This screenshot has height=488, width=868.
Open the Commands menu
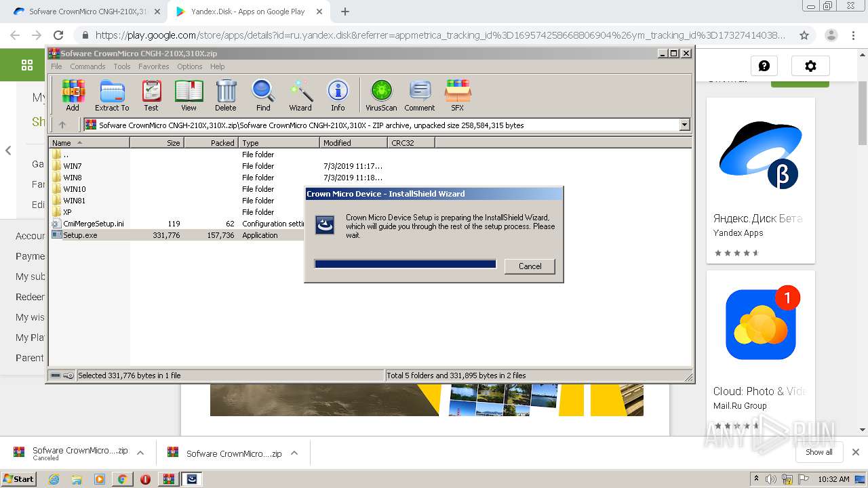point(87,66)
